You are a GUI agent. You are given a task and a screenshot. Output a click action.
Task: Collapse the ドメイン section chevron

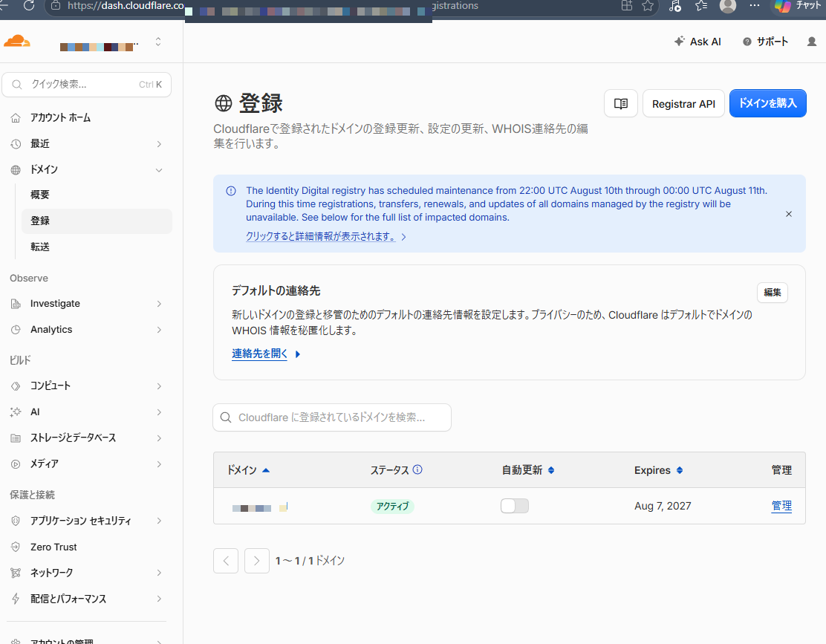(x=158, y=169)
